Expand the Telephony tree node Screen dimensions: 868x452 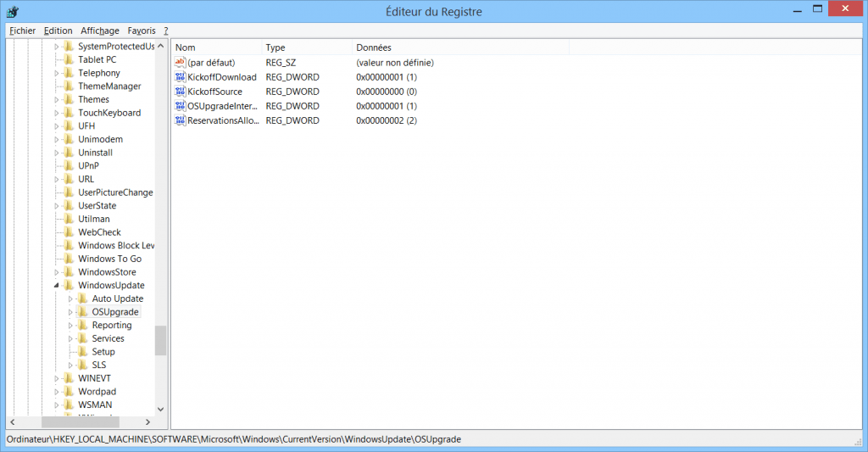pos(57,73)
